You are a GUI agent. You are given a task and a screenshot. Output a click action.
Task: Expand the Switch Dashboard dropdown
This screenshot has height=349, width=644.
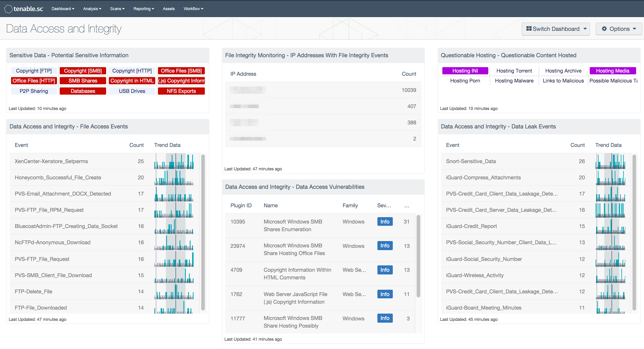point(555,29)
